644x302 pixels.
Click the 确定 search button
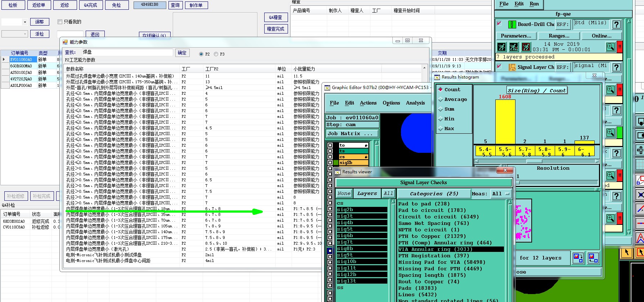pyautogui.click(x=183, y=53)
